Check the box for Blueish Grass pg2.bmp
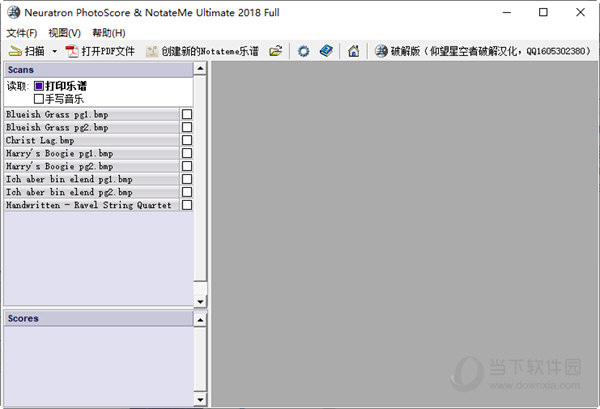 [187, 127]
